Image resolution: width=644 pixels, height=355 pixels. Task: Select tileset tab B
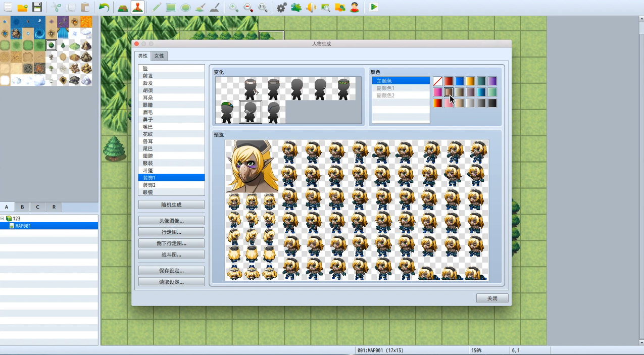(x=22, y=207)
